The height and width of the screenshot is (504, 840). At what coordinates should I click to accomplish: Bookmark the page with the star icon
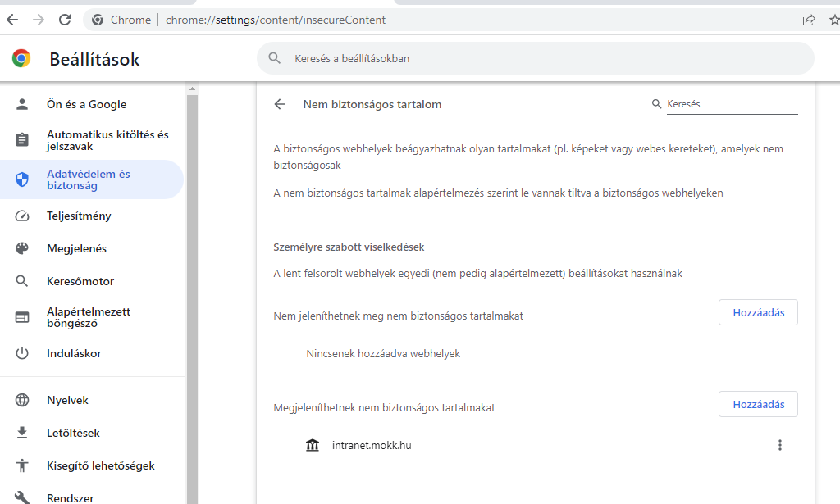pos(833,19)
